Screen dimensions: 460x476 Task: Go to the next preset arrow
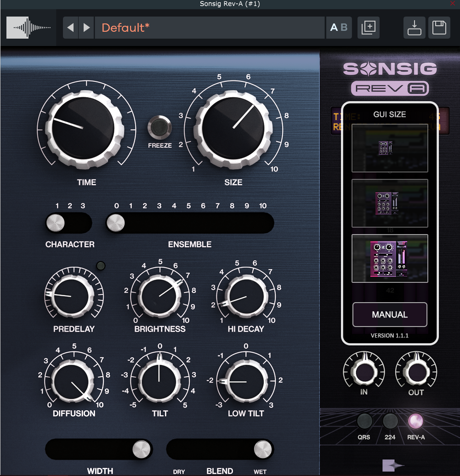[86, 28]
